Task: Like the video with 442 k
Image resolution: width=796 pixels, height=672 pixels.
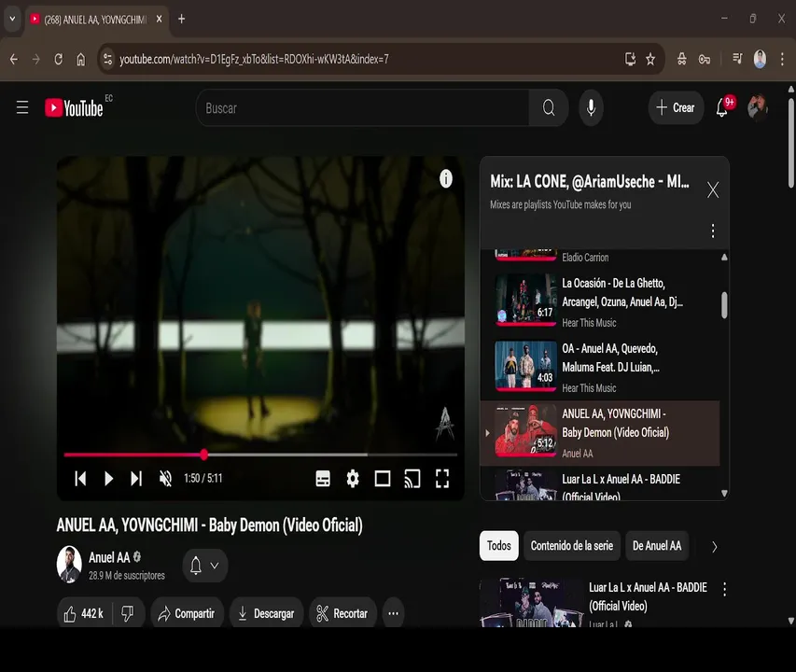Action: click(84, 613)
